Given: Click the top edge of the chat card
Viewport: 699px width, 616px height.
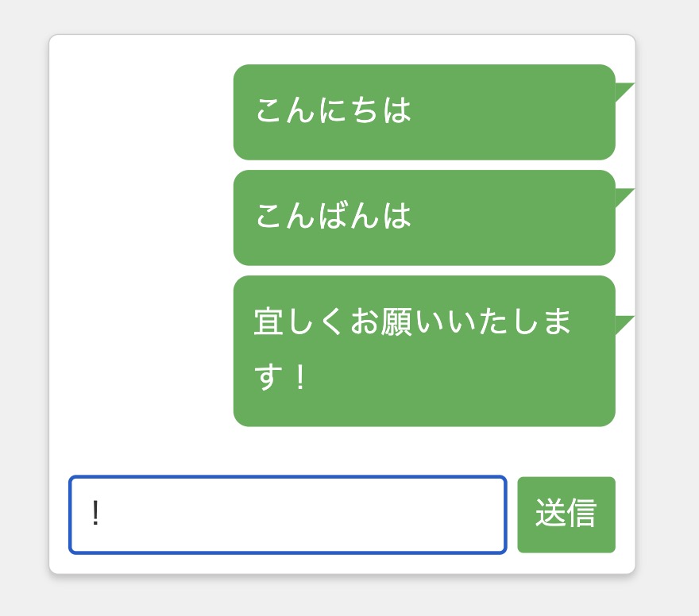Looking at the screenshot, I should coord(342,36).
